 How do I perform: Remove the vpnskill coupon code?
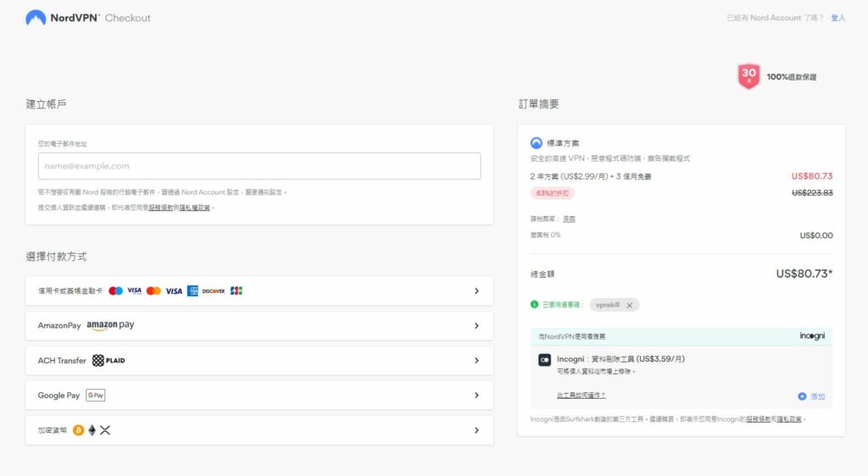click(x=629, y=305)
